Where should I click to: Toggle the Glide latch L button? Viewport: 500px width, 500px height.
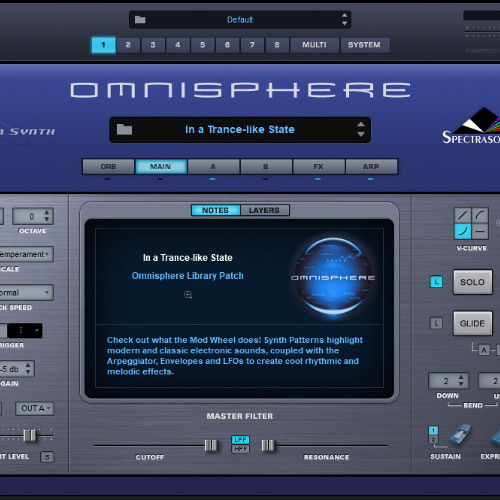click(x=436, y=323)
